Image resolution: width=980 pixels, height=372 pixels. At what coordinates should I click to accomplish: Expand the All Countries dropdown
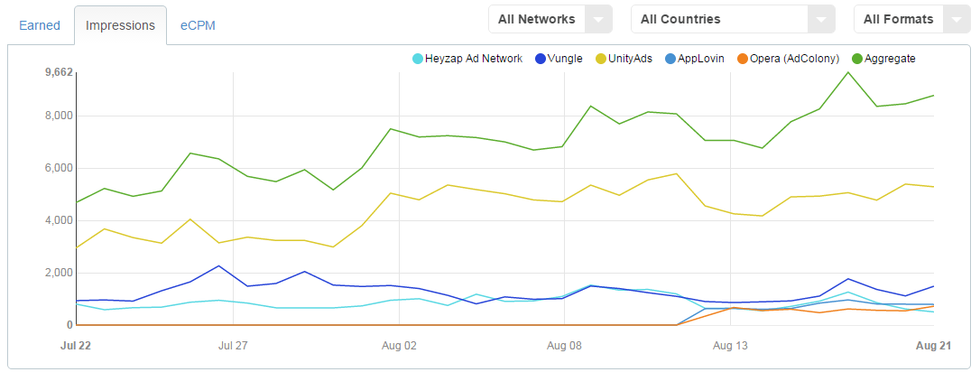732,19
